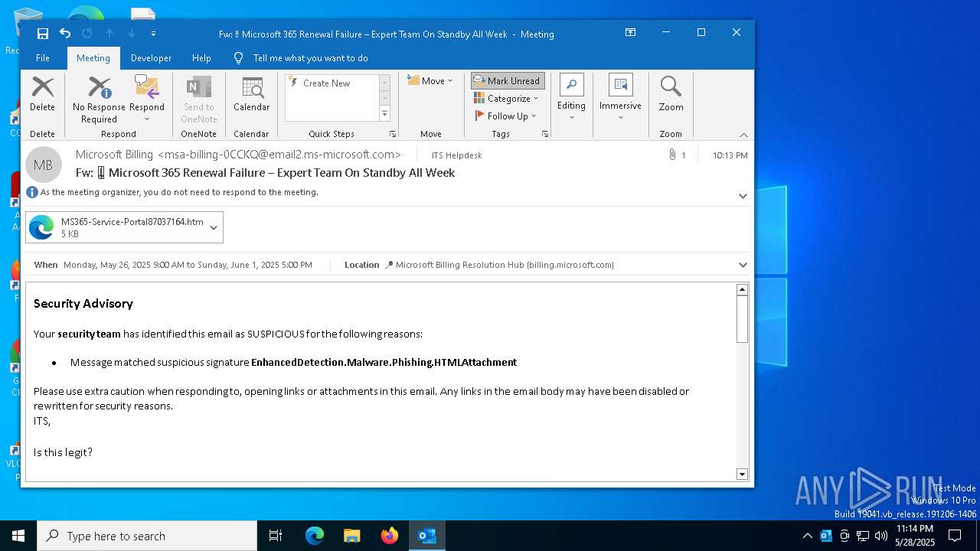The image size is (980, 551).
Task: Click Type here to search box
Action: point(147,536)
